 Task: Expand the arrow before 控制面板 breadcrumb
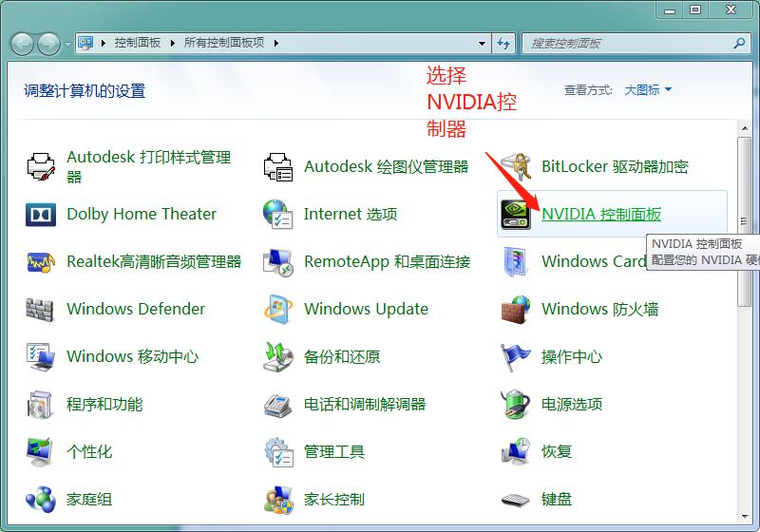tap(104, 43)
